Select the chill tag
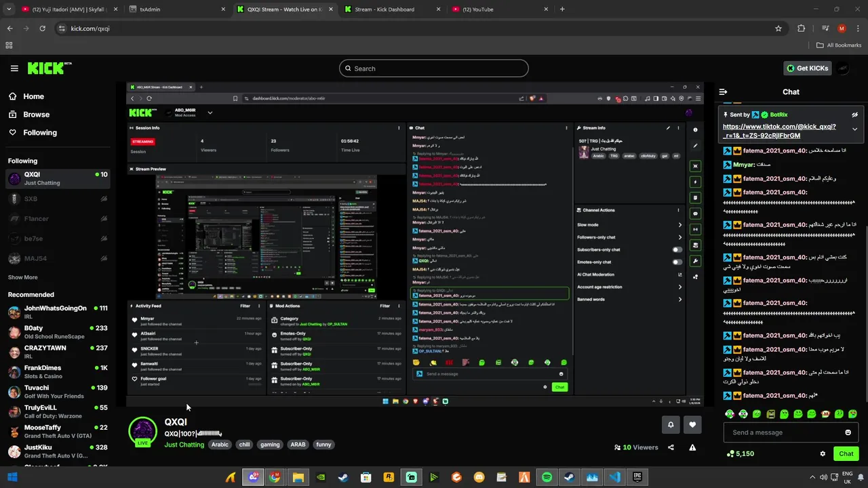Screen dimensions: 868x488 pyautogui.click(x=244, y=445)
